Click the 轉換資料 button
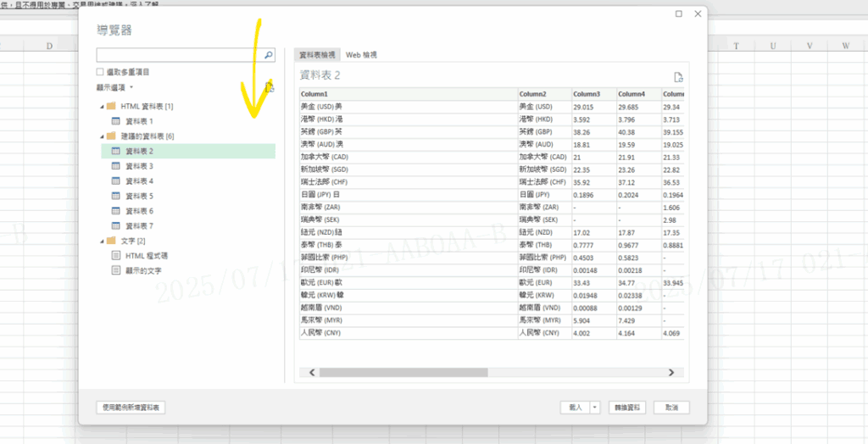The height and width of the screenshot is (444, 868). pyautogui.click(x=628, y=408)
